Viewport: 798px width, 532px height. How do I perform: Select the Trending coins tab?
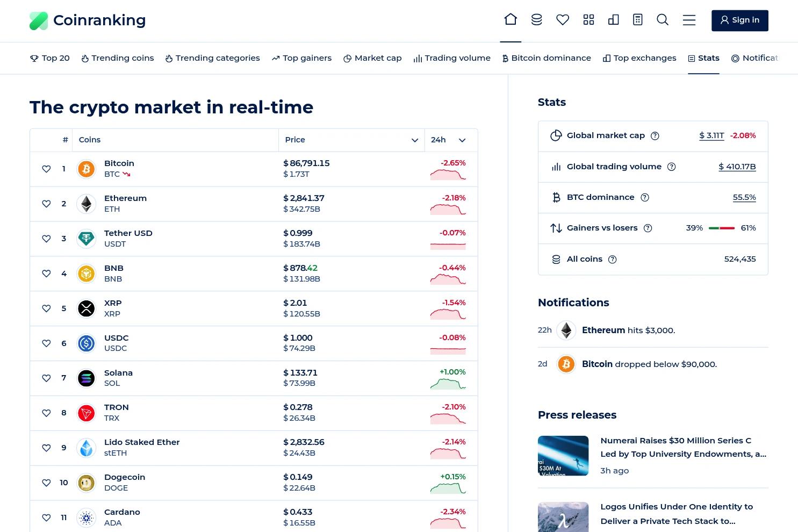tap(117, 58)
